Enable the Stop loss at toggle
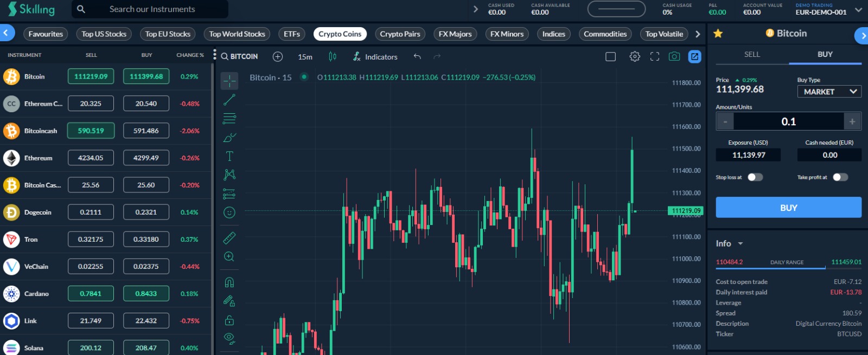The height and width of the screenshot is (355, 868). (755, 177)
